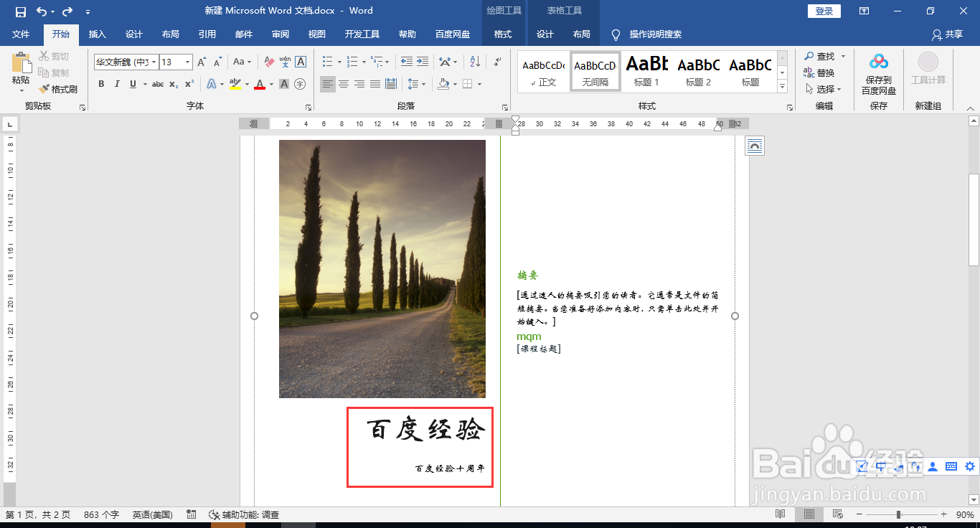Open the Change Case (Aa) dropdown
This screenshot has width=980, height=528.
(242, 62)
